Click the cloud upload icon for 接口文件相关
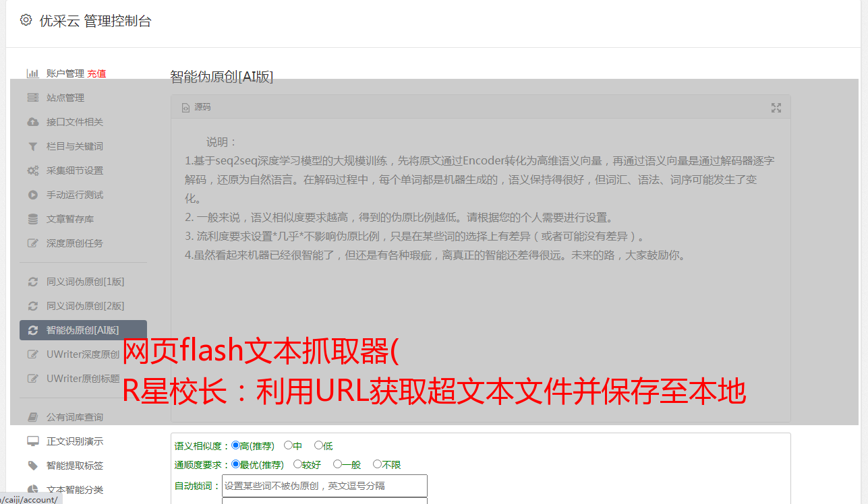The height and width of the screenshot is (504, 868). pyautogui.click(x=32, y=122)
